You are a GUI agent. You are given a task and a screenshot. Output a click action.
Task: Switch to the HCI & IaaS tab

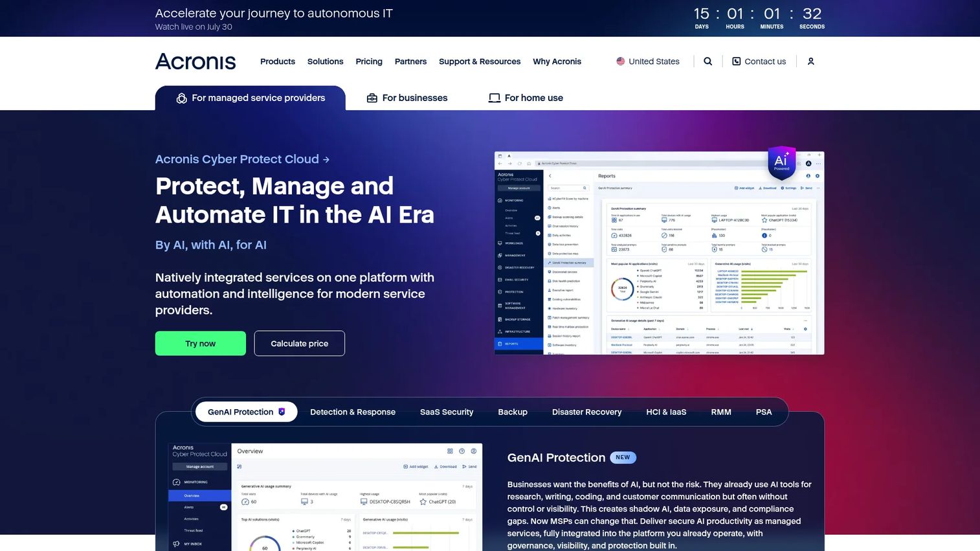pos(666,412)
